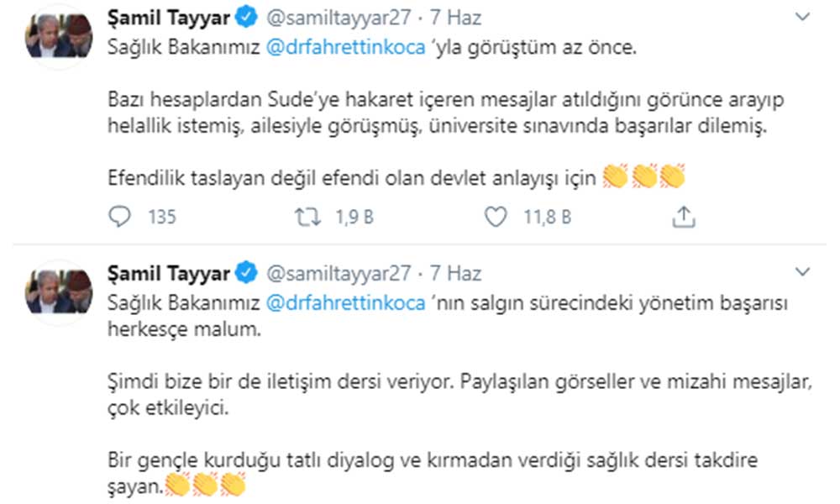Viewport: 840px width, 504px height.
Task: Open the second tweet's chevron dropdown menu
Action: point(802,272)
